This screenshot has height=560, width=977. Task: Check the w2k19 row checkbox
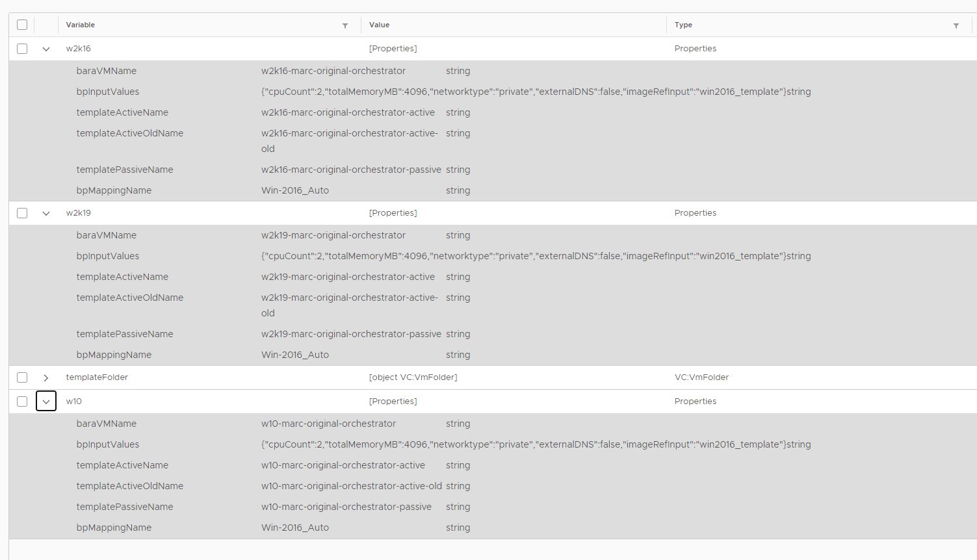coord(22,213)
